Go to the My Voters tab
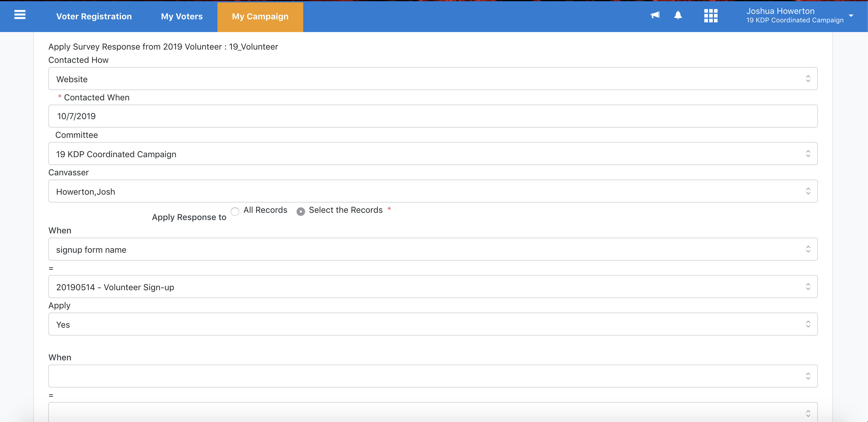 tap(182, 17)
